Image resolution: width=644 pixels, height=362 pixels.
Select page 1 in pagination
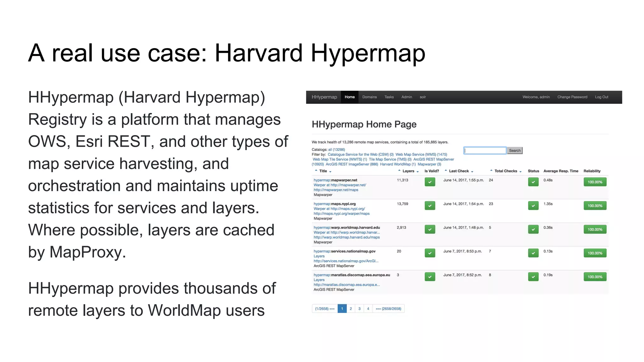(342, 309)
